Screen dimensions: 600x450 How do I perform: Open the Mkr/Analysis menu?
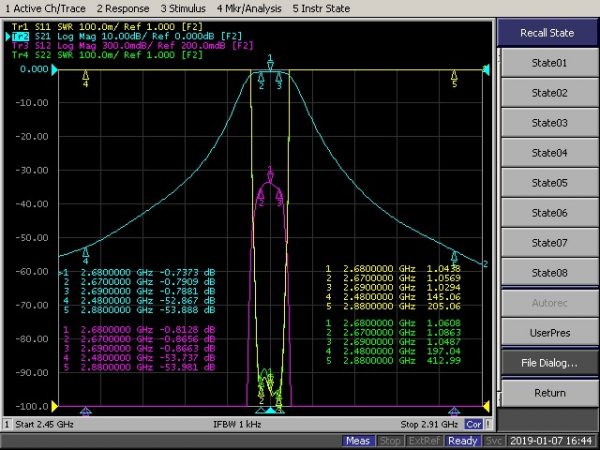249,8
